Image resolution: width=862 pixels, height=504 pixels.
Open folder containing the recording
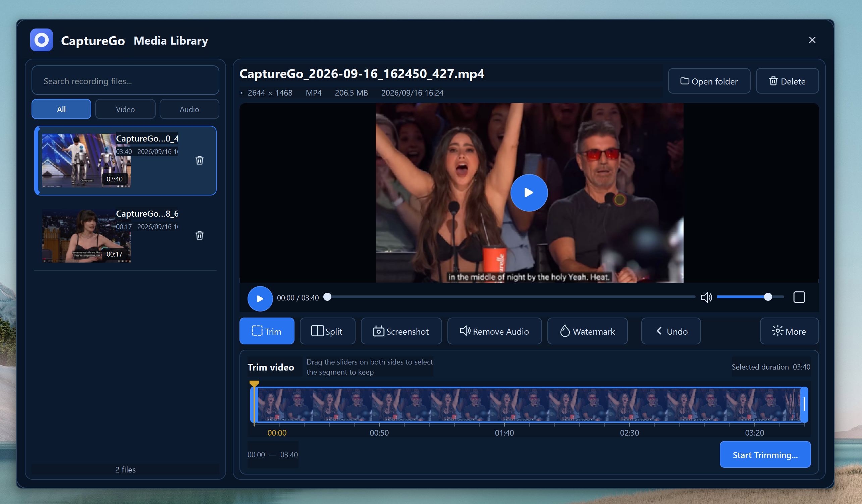[x=709, y=81]
